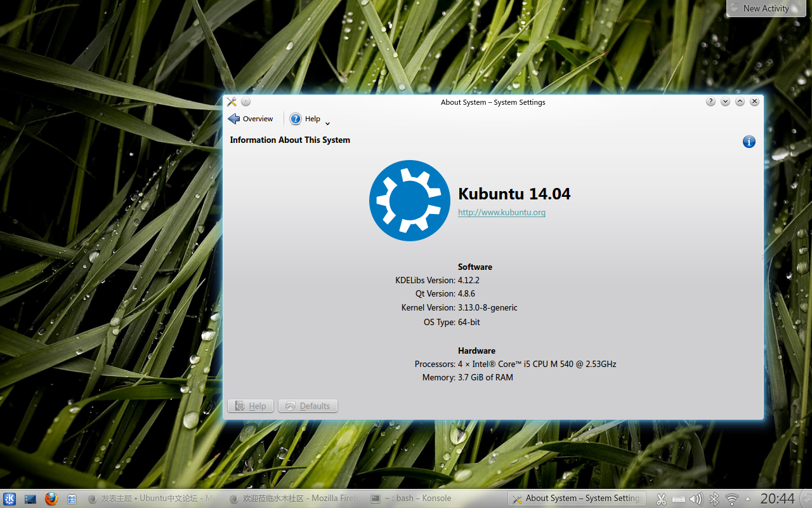Click KDELibs version value 4.12.2
Image resolution: width=812 pixels, height=508 pixels.
469,280
